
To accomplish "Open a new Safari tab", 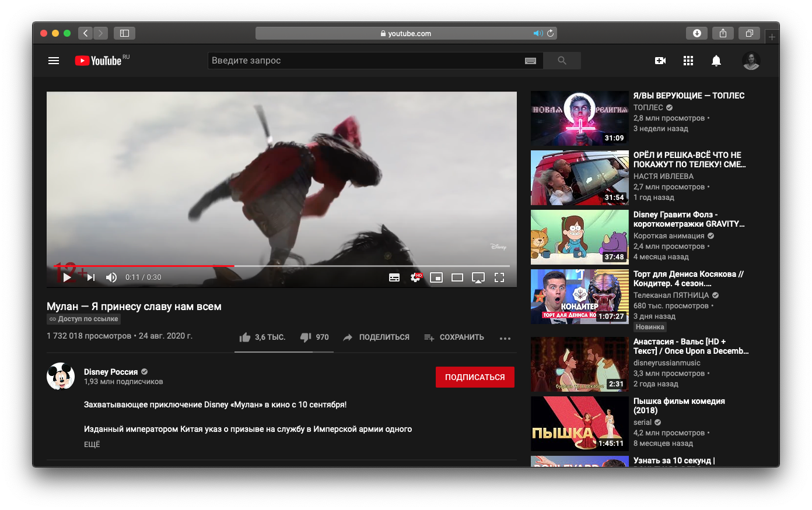I will click(772, 37).
